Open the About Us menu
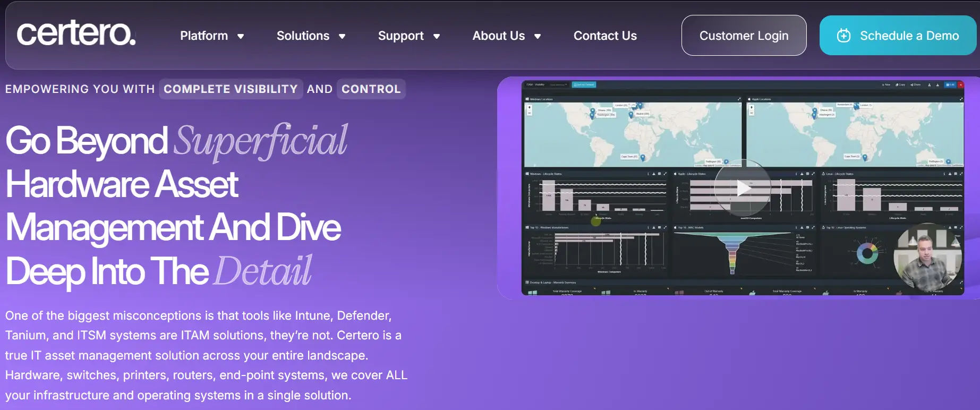 click(499, 36)
